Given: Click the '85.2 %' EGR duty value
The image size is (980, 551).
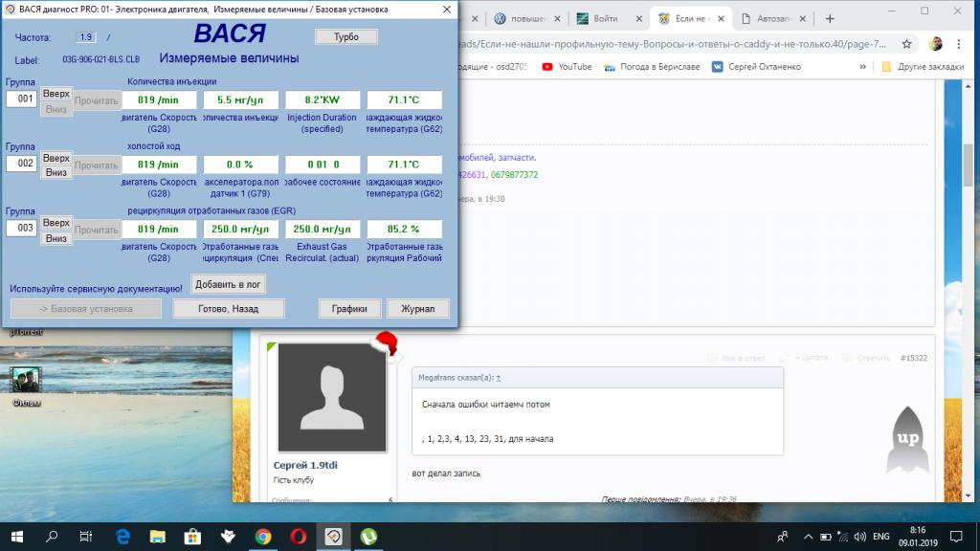Looking at the screenshot, I should 405,229.
